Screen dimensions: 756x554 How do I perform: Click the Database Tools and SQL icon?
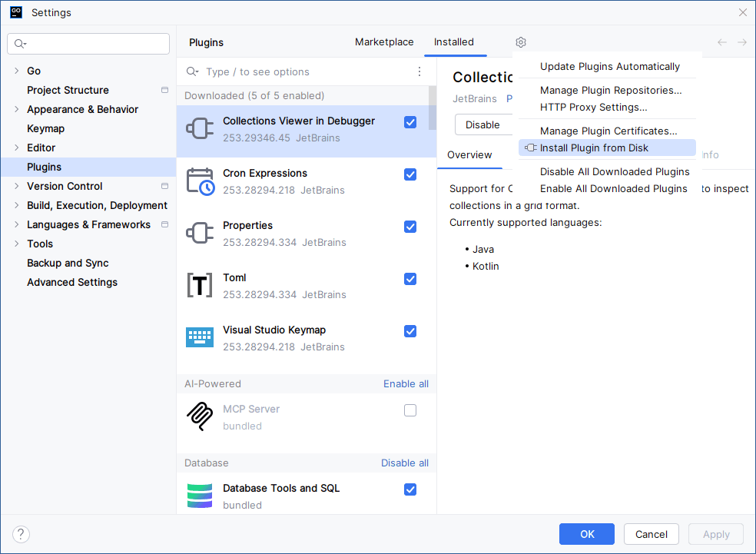[x=200, y=496]
